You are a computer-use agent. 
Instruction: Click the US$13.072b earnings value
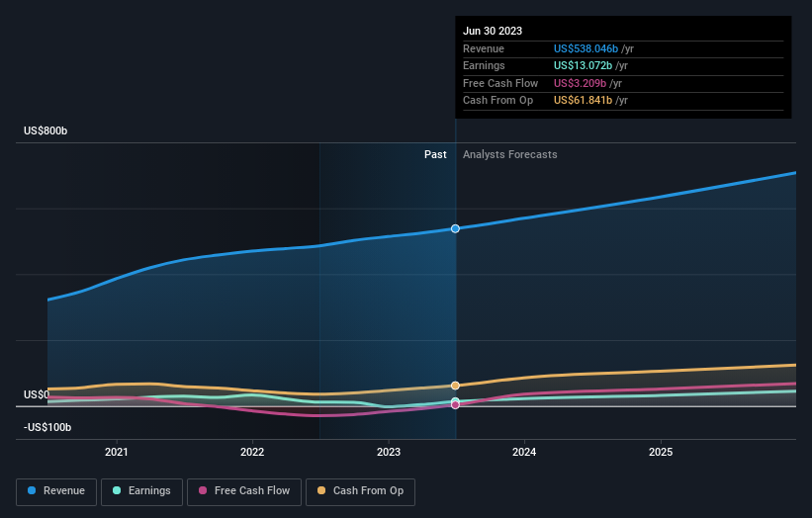coord(583,65)
